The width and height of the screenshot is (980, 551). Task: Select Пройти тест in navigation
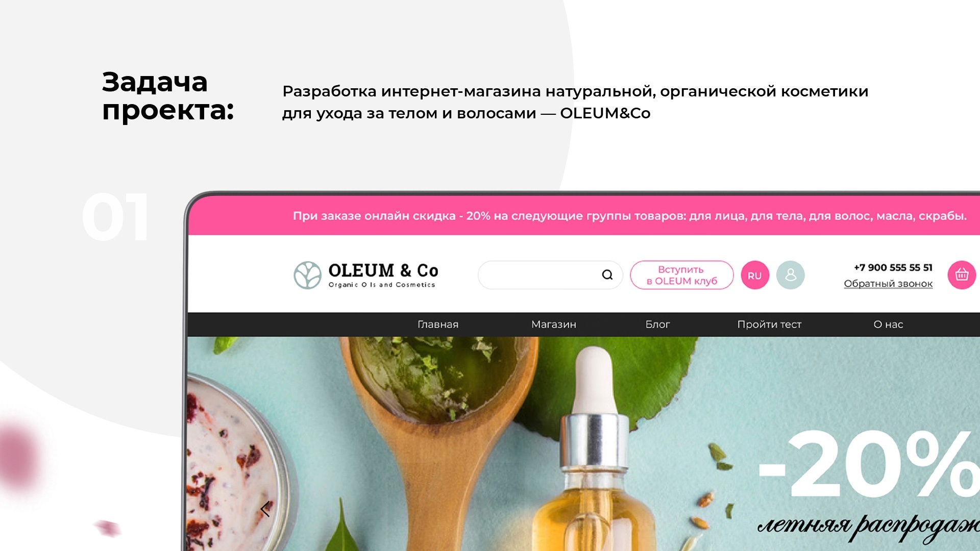click(x=769, y=324)
